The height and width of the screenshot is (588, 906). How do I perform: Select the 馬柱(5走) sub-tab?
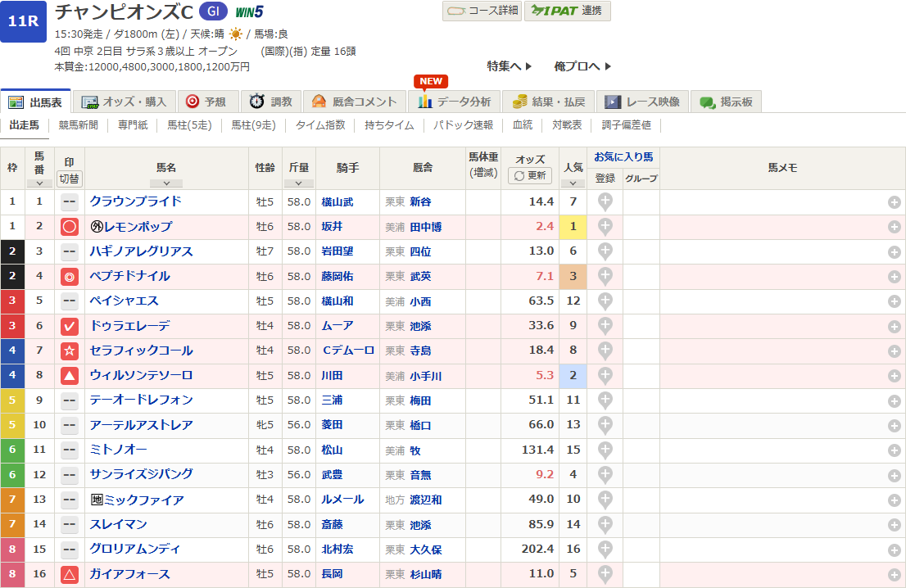[x=189, y=125]
